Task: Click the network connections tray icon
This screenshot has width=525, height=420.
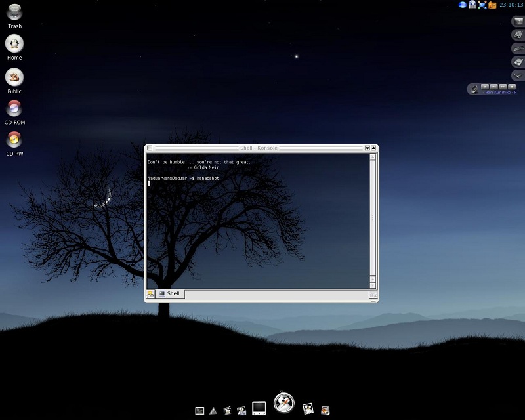Action: pyautogui.click(x=482, y=5)
